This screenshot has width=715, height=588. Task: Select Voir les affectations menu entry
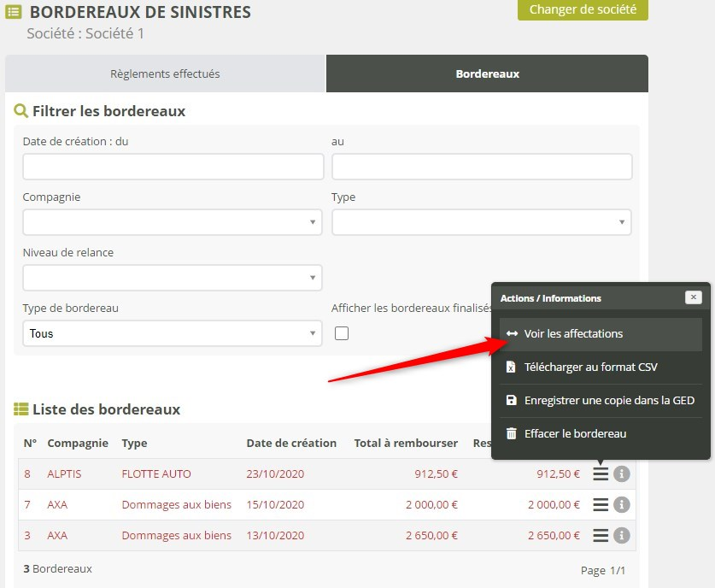(573, 334)
